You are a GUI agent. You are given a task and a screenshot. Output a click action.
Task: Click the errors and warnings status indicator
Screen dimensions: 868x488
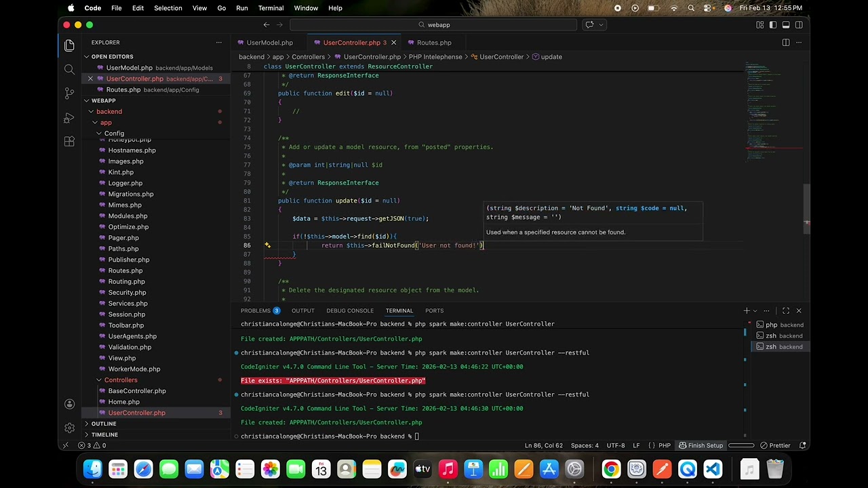pos(92,446)
